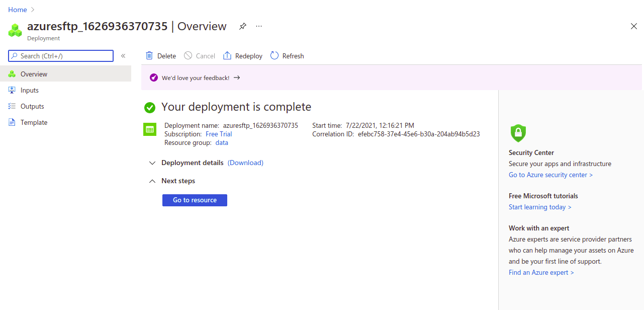The image size is (644, 310).
Task: Open the Outputs menu item
Action: pos(65,106)
